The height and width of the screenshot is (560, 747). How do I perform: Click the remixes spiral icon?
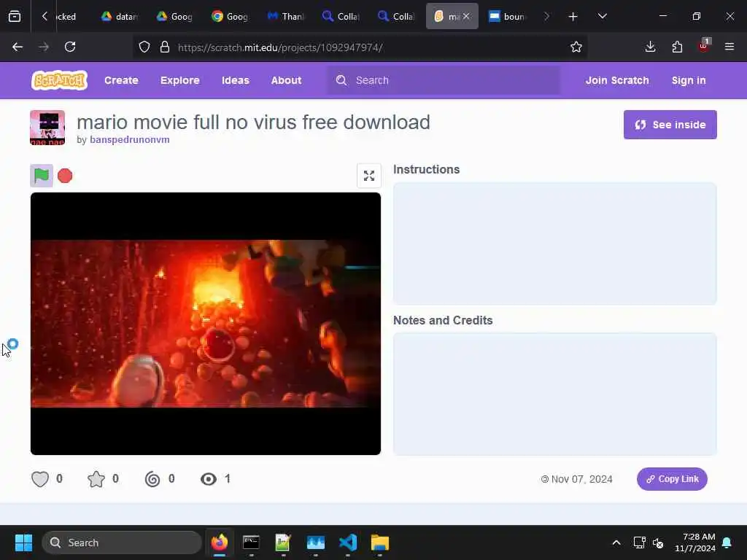152,478
